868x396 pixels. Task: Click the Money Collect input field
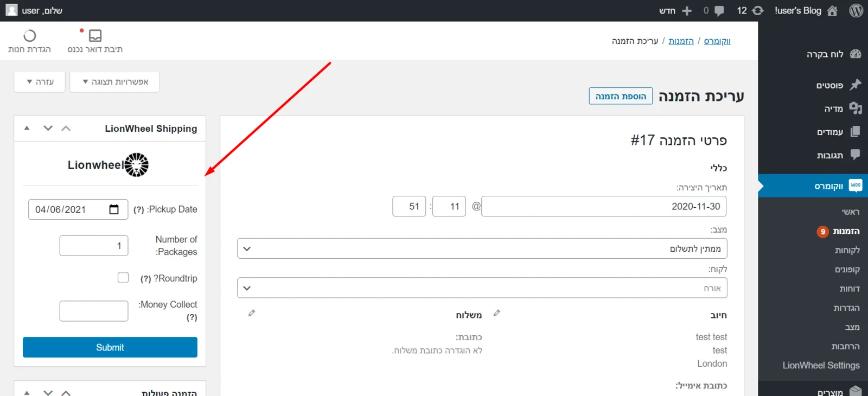point(94,311)
